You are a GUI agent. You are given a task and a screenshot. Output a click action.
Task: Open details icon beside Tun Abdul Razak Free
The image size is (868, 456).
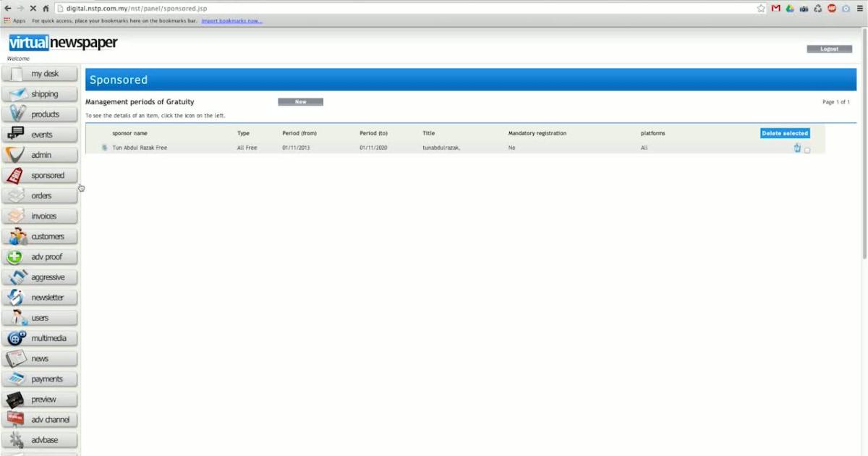tap(104, 148)
